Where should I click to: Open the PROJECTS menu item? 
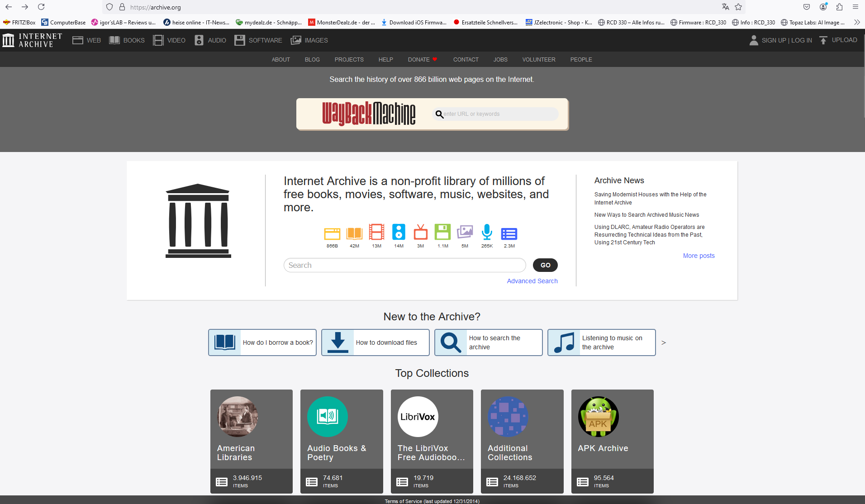coord(349,59)
